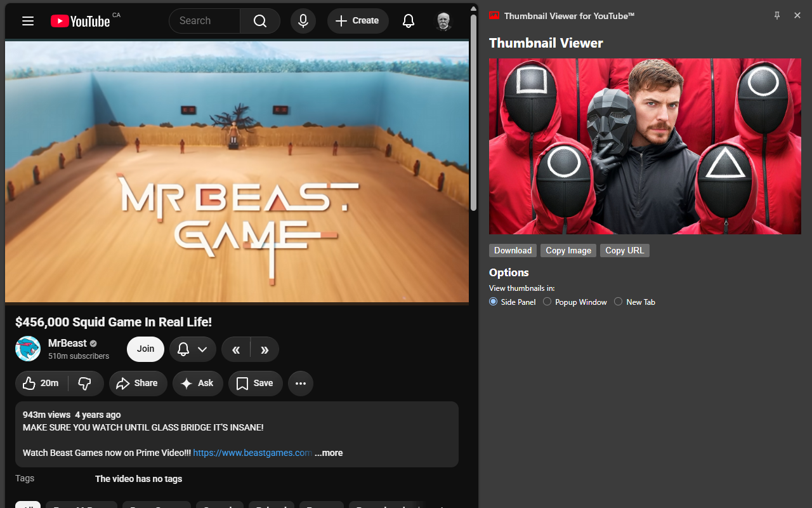The image size is (812, 508).
Task: Dislike the video
Action: click(85, 383)
